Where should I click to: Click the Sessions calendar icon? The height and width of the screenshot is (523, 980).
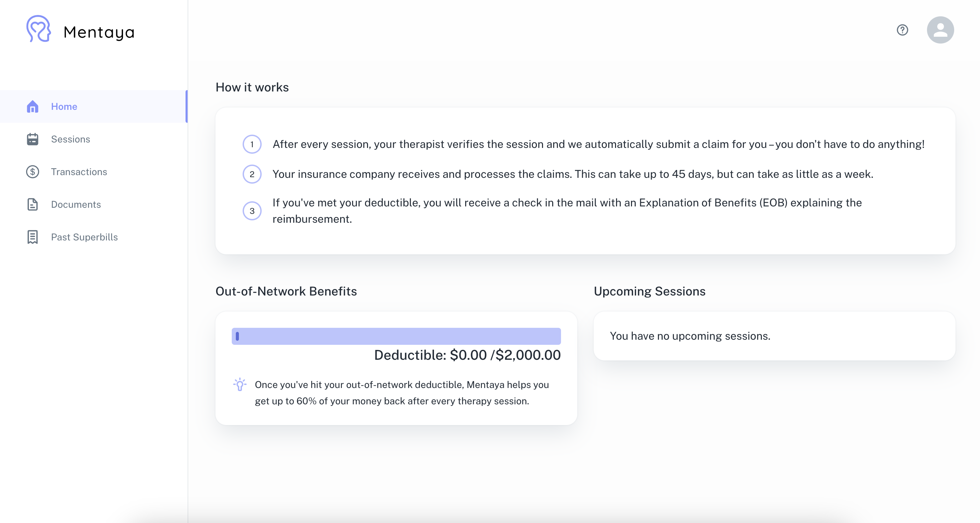point(33,139)
